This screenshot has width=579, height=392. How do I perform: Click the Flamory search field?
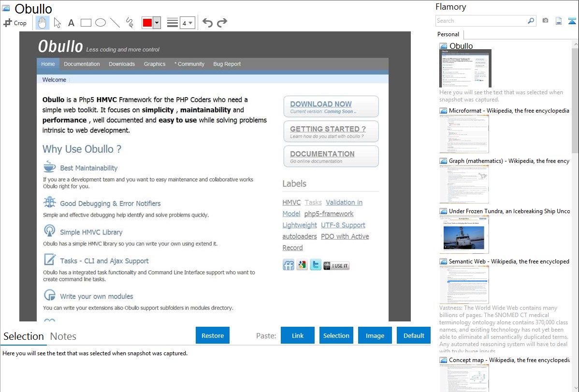[481, 21]
